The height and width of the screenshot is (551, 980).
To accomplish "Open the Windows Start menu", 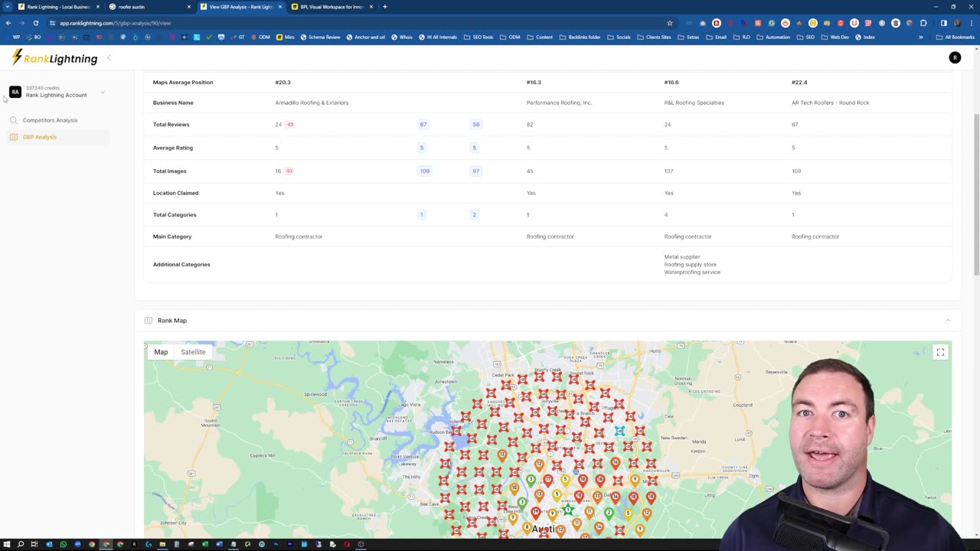I will 7,544.
